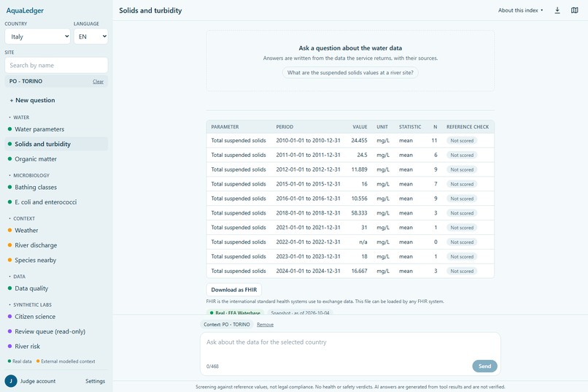
Task: Select period 2012-01-01 to 2012-12-31
Action: coord(309,169)
